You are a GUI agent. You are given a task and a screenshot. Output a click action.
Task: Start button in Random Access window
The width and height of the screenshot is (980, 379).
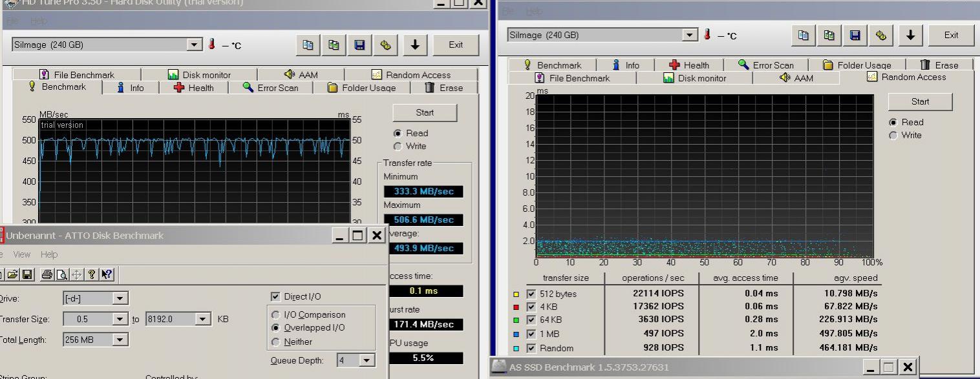coord(921,101)
